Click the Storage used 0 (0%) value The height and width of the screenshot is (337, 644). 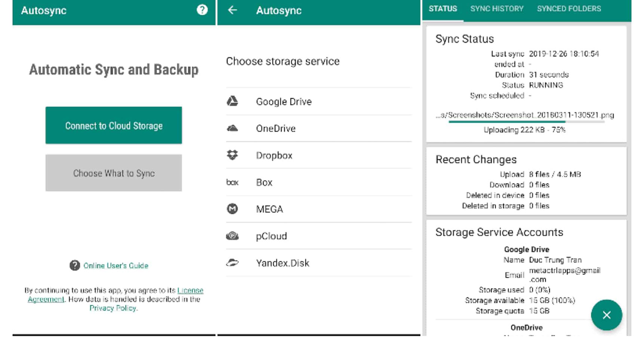point(539,290)
